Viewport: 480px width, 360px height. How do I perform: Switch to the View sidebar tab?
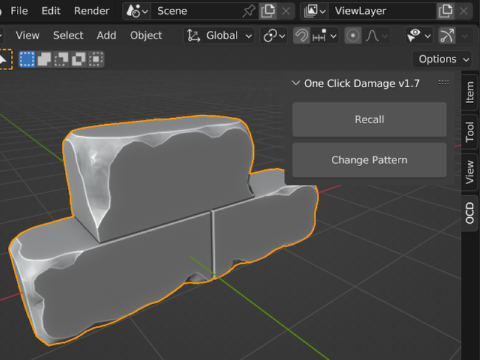point(469,172)
